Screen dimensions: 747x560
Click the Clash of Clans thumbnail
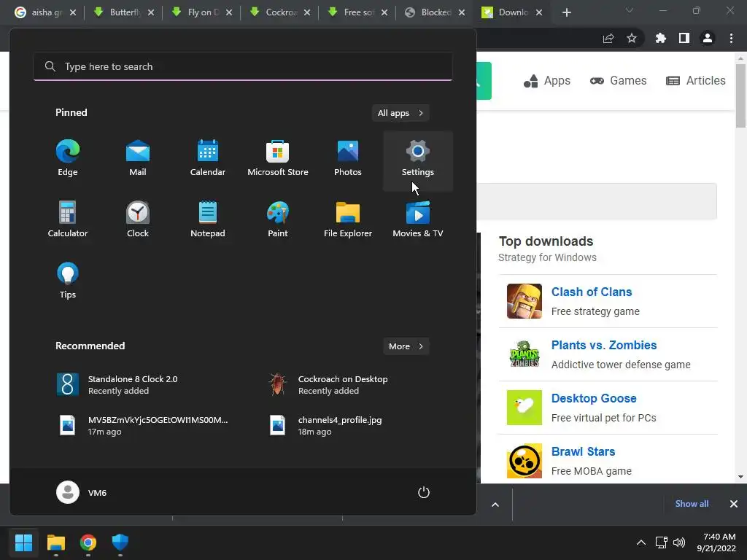click(524, 301)
